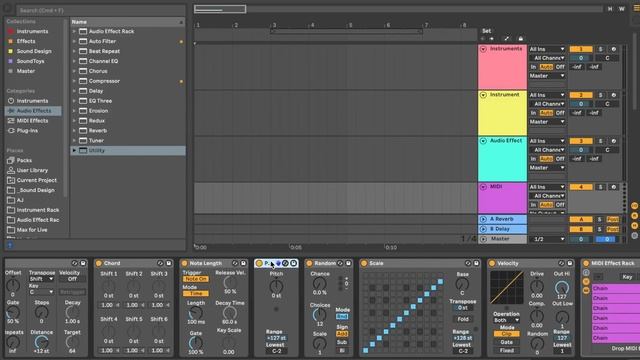Image resolution: width=640 pixels, height=360 pixels.
Task: Open Instruments track All Ins input dropdown
Action: coord(547,49)
